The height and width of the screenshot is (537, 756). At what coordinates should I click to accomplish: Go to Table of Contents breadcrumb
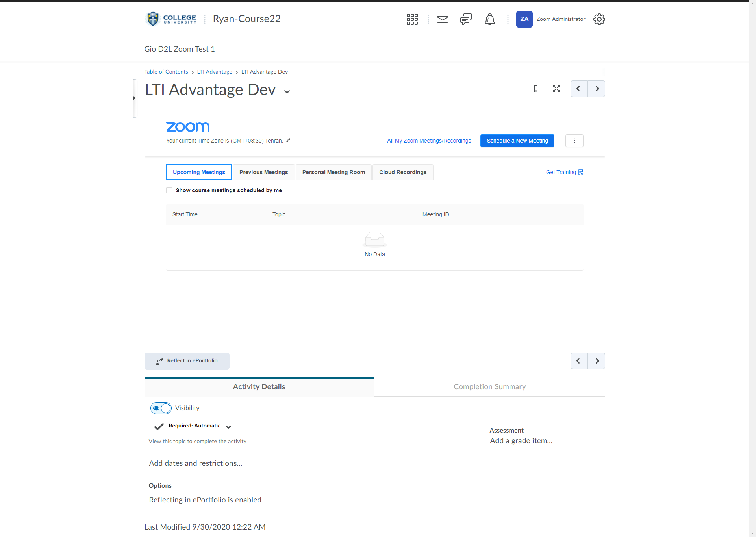pos(166,72)
